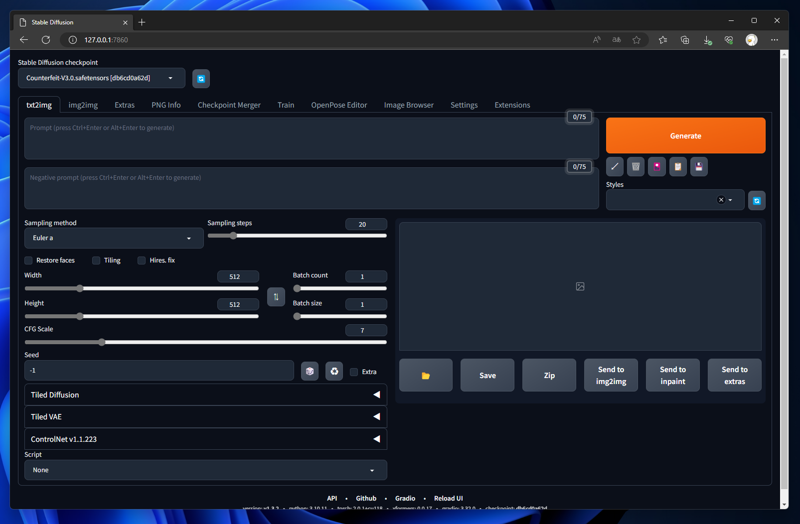Open browser profile avatar

(751, 40)
